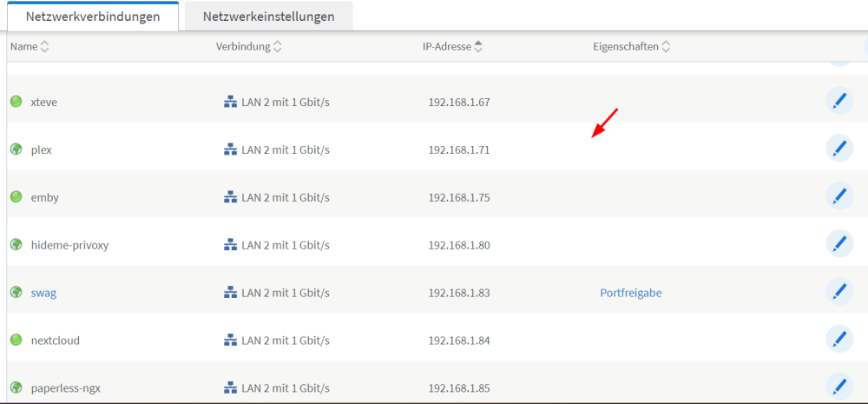Click LAN 2 connection text for hideme-privoxy
Image resolution: width=868 pixels, height=404 pixels.
coord(286,246)
